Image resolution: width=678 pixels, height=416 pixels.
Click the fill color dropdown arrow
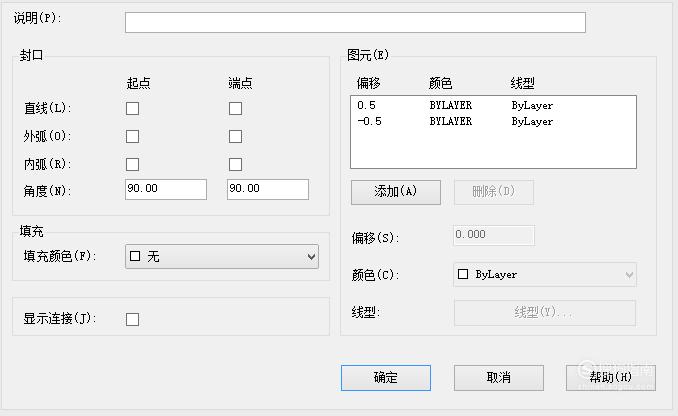click(311, 257)
